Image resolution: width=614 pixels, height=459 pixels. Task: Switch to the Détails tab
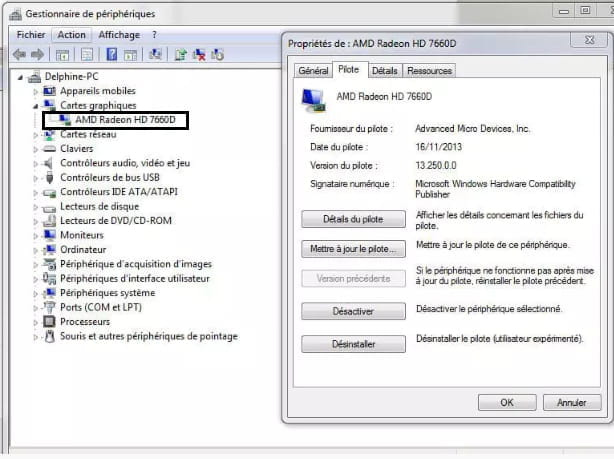(385, 71)
